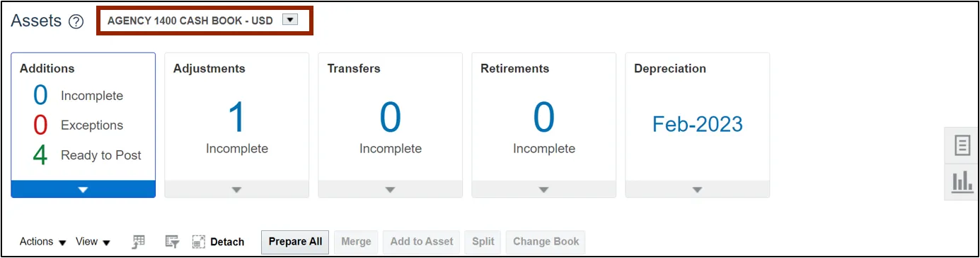Viewport: 980px width, 258px height.
Task: Expand the Transfers tile arrow
Action: pyautogui.click(x=391, y=189)
